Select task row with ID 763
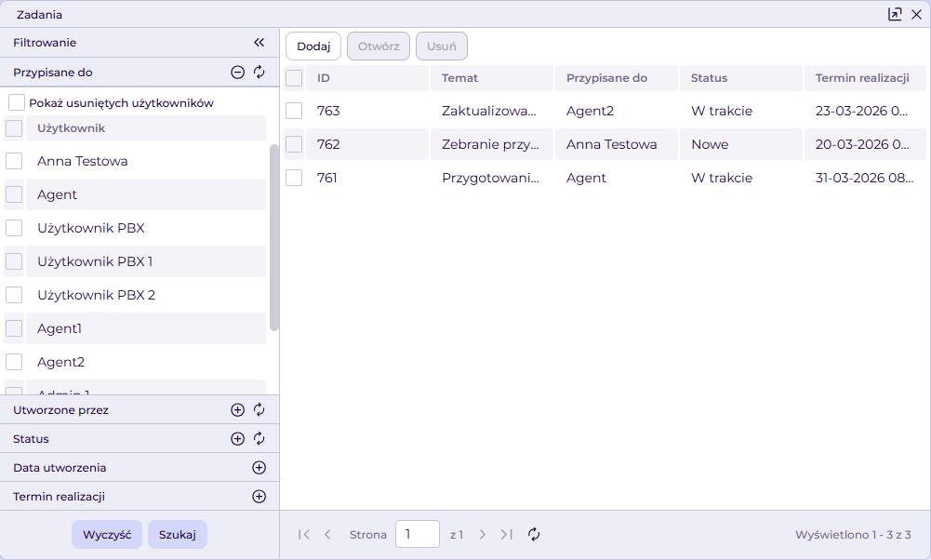931x560 pixels. tap(605, 111)
